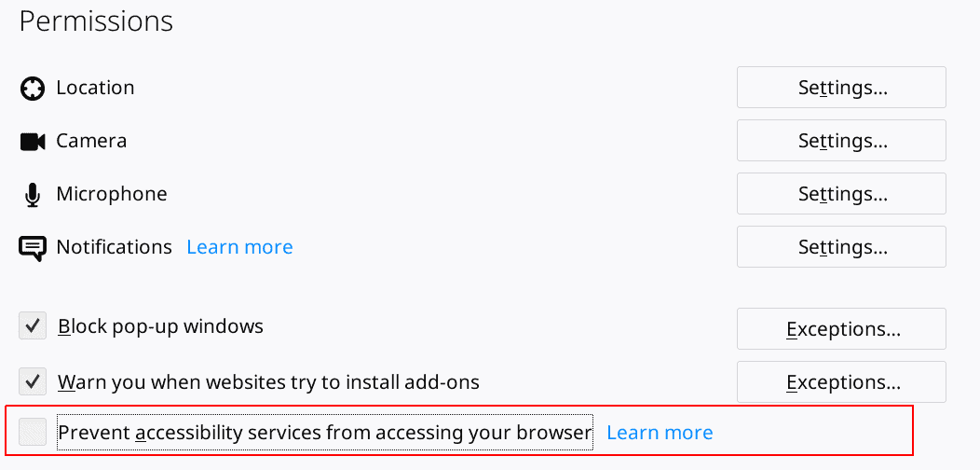
Task: Open Notifications permission Settings
Action: click(841, 247)
